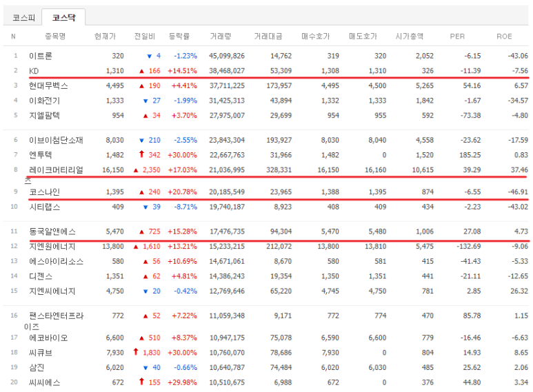Click 지엔원에너지 PER value -132.69
533x392 pixels.
469,247
